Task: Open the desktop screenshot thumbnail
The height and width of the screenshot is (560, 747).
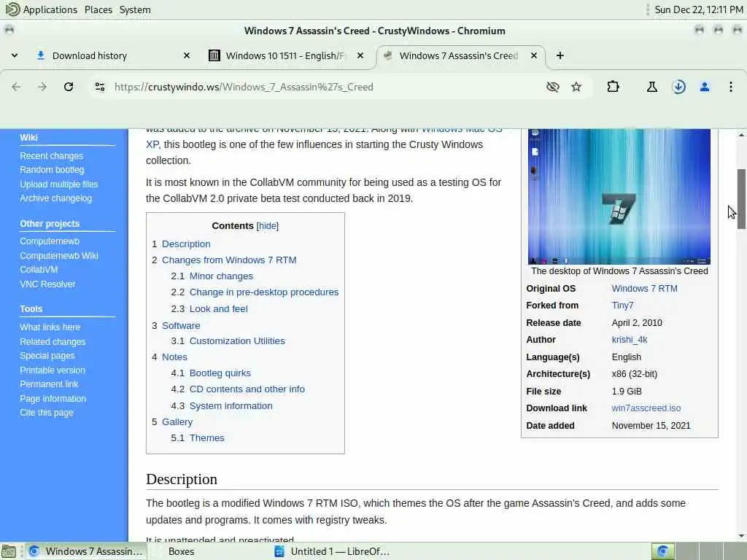Action: (619, 196)
